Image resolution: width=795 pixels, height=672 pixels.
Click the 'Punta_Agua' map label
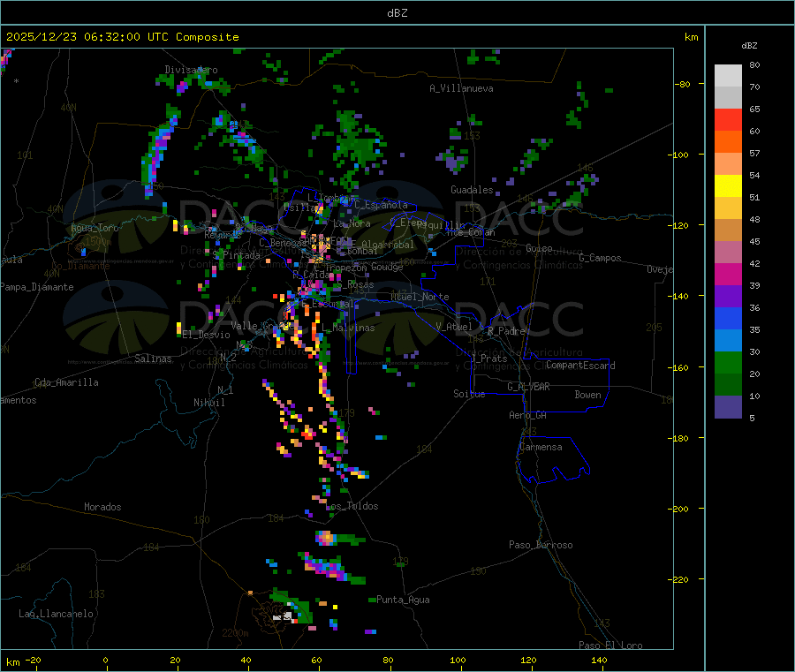click(403, 600)
